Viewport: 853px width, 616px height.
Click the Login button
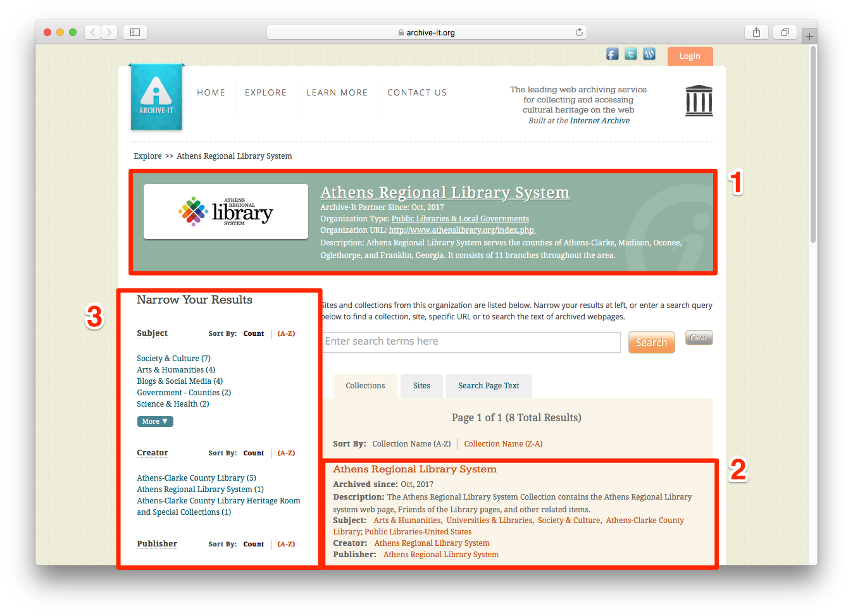click(690, 56)
